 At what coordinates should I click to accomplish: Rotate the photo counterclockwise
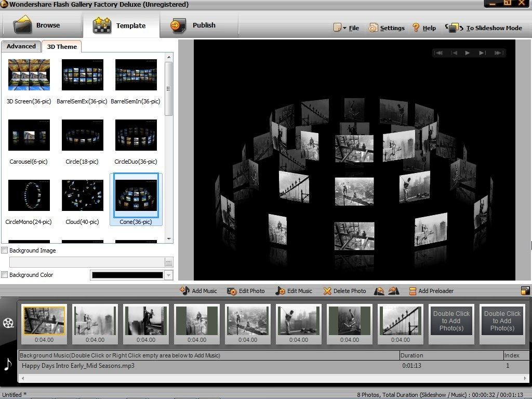pos(380,291)
